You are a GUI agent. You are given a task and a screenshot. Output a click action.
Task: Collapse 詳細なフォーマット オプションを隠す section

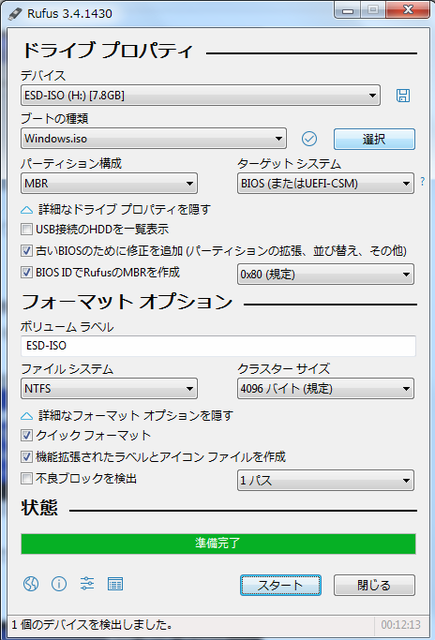[x=127, y=416]
